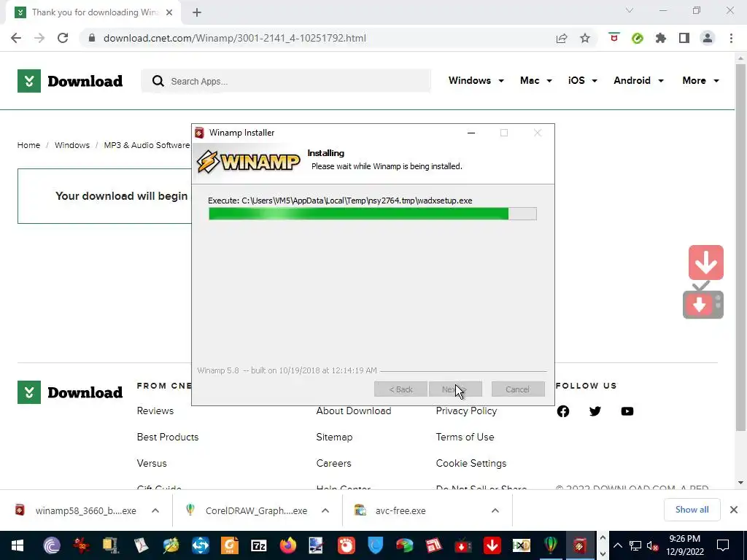Viewport: 747px width, 560px height.
Task: Click the TV-shaped video downloader icon
Action: point(703,301)
